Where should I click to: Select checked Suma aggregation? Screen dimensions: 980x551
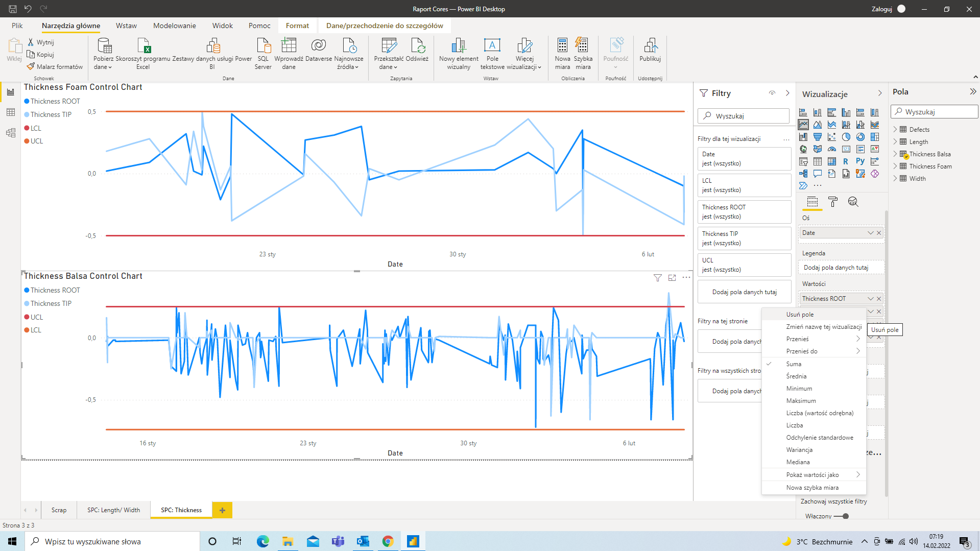click(794, 364)
